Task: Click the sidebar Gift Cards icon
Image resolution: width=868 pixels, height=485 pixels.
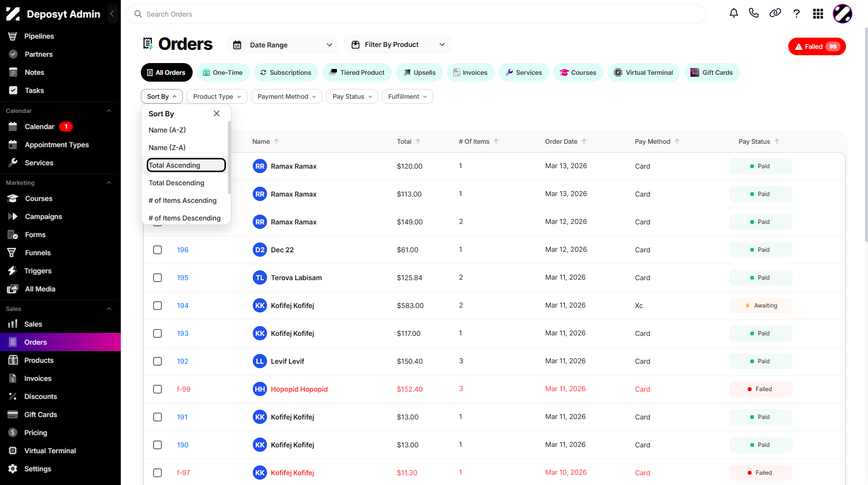Action: coord(13,415)
